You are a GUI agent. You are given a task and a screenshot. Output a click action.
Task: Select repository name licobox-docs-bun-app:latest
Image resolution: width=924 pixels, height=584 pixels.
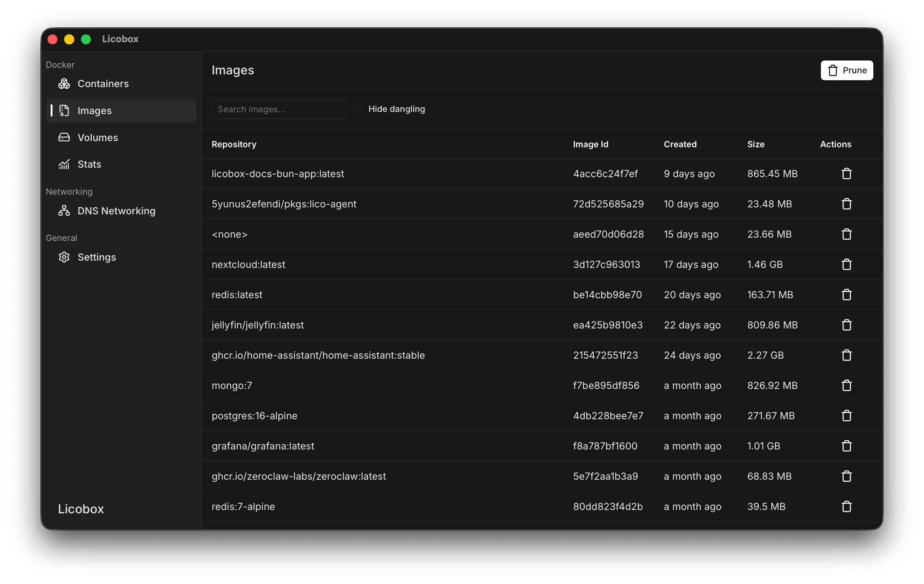point(278,174)
